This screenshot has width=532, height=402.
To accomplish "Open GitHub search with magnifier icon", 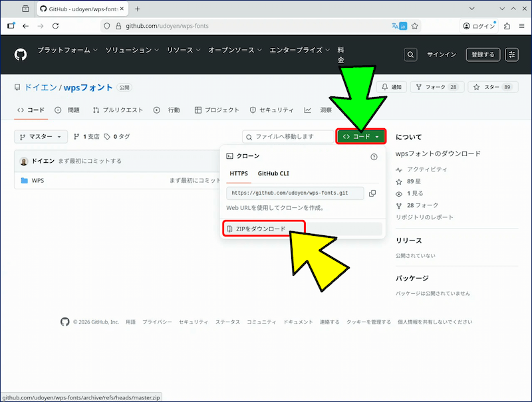I will pos(411,54).
